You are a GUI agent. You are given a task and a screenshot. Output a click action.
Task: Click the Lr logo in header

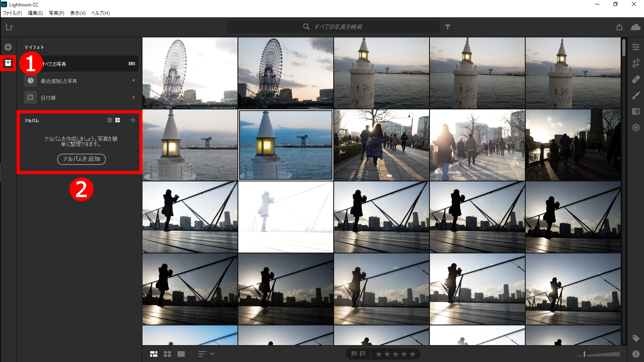[x=9, y=27]
